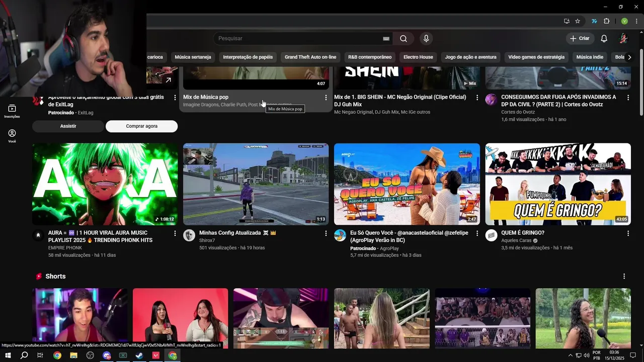Image resolution: width=644 pixels, height=362 pixels.
Task: Select the Video games de estratégia chip
Action: (x=536, y=57)
